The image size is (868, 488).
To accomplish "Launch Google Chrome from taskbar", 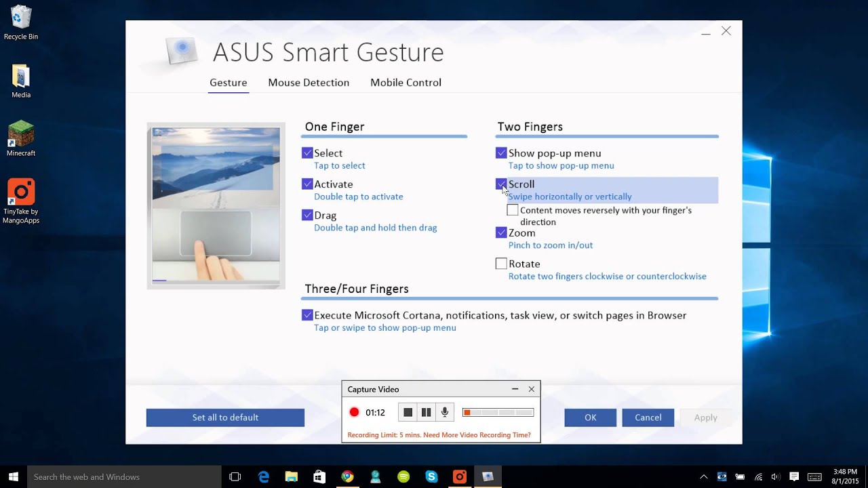I will [x=347, y=476].
